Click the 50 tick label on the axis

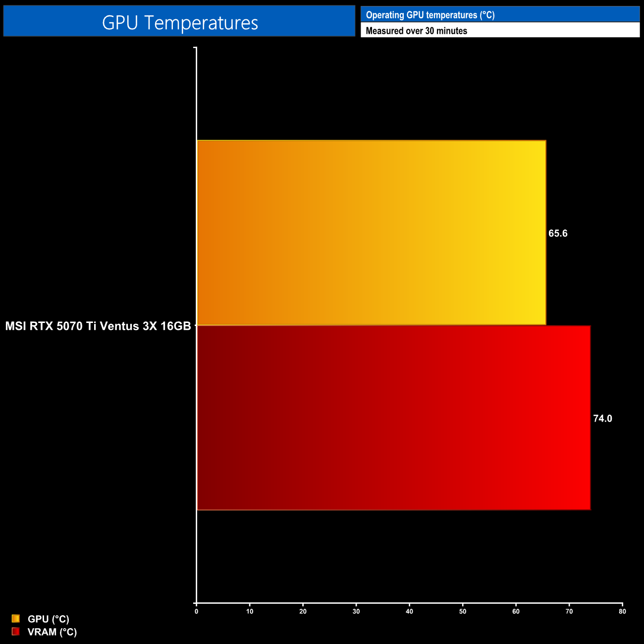463,611
